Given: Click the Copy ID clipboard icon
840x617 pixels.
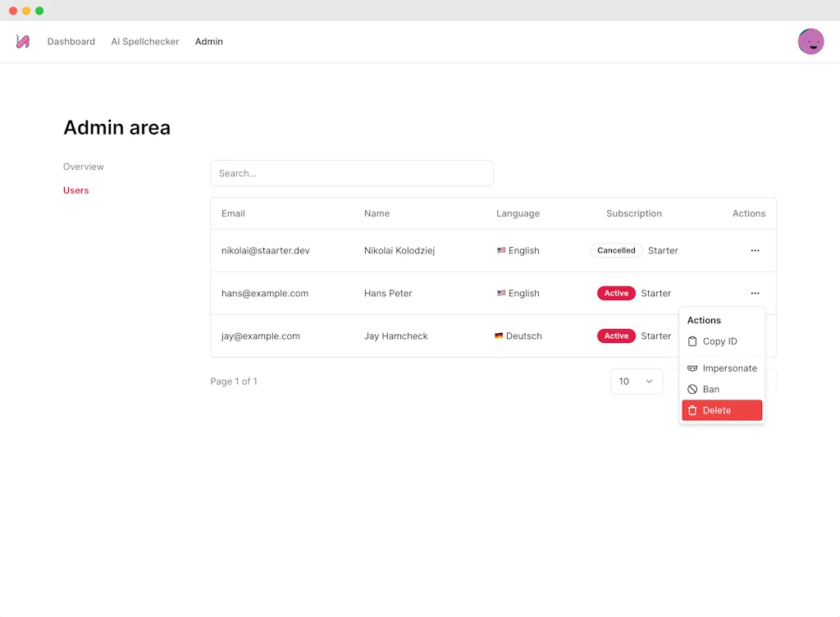Looking at the screenshot, I should pyautogui.click(x=692, y=341).
